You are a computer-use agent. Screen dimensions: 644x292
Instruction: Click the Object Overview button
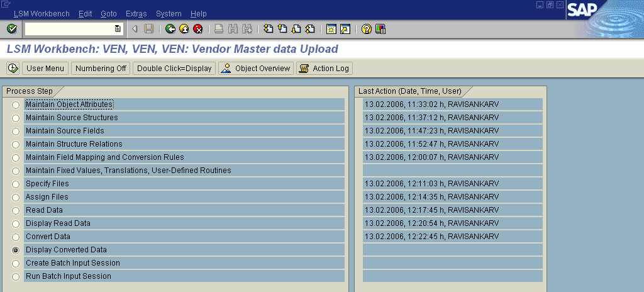click(256, 68)
